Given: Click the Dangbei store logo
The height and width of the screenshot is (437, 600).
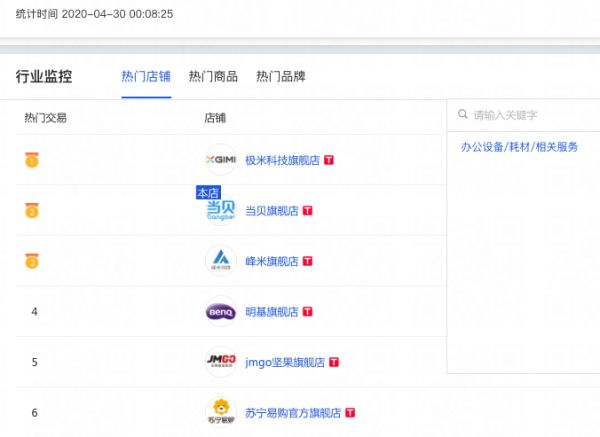Looking at the screenshot, I should 221,211.
